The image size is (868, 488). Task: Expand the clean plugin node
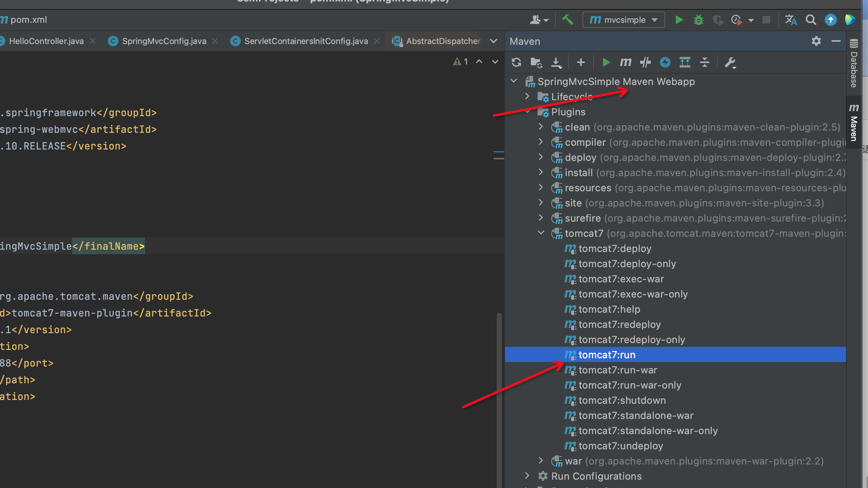[541, 126]
